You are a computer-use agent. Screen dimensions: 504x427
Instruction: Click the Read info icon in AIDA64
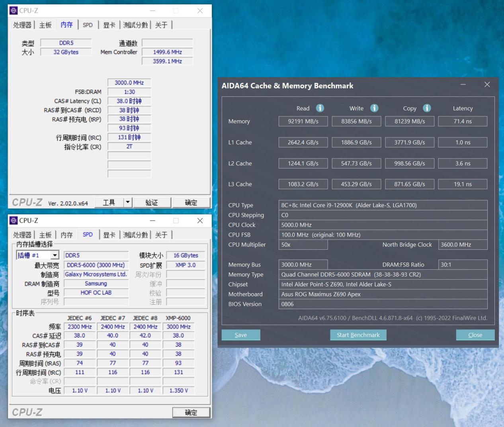pos(320,108)
